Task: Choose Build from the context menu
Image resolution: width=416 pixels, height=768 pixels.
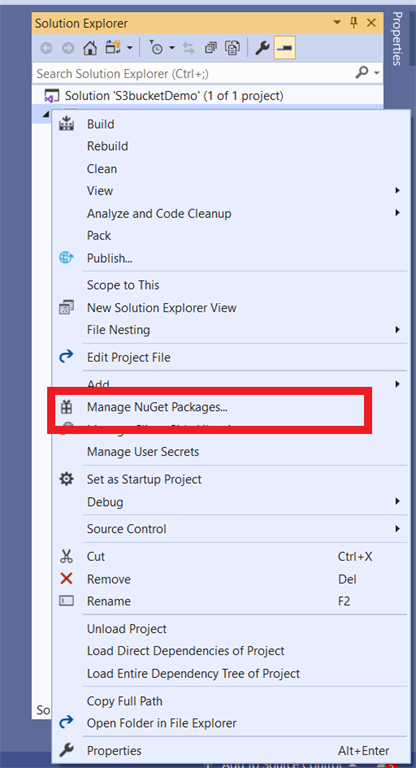Action: [100, 124]
